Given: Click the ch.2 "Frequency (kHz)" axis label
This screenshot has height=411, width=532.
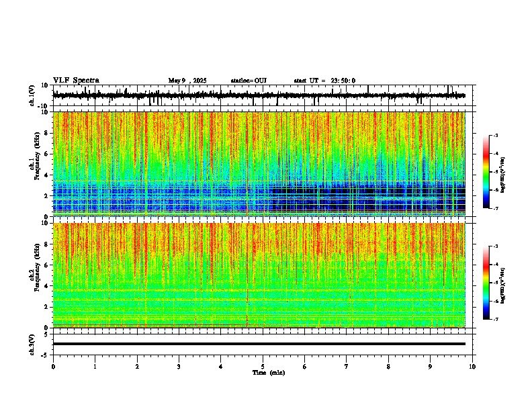Looking at the screenshot, I should click(x=36, y=267).
